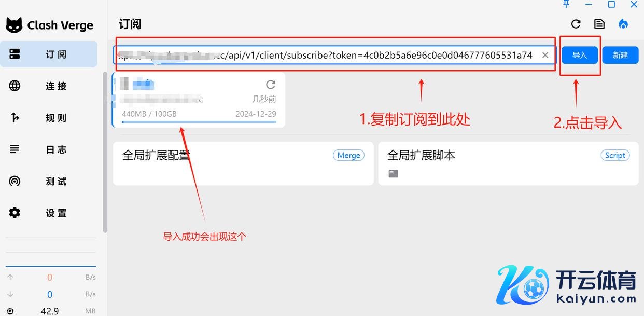Click the blue flame core icon

click(623, 24)
